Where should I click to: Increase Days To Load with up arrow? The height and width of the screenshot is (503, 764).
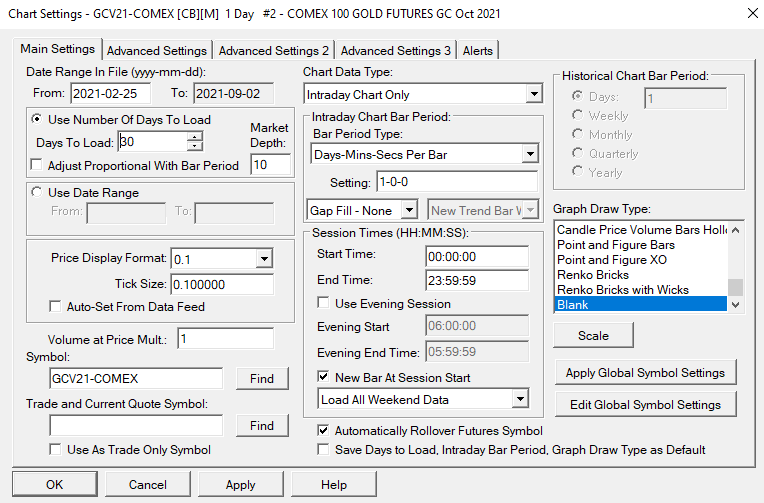click(x=194, y=137)
